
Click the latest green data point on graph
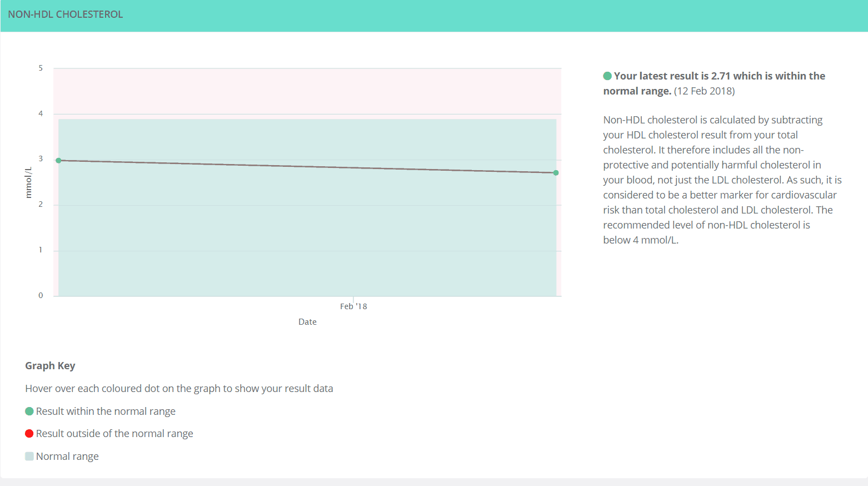click(x=556, y=173)
